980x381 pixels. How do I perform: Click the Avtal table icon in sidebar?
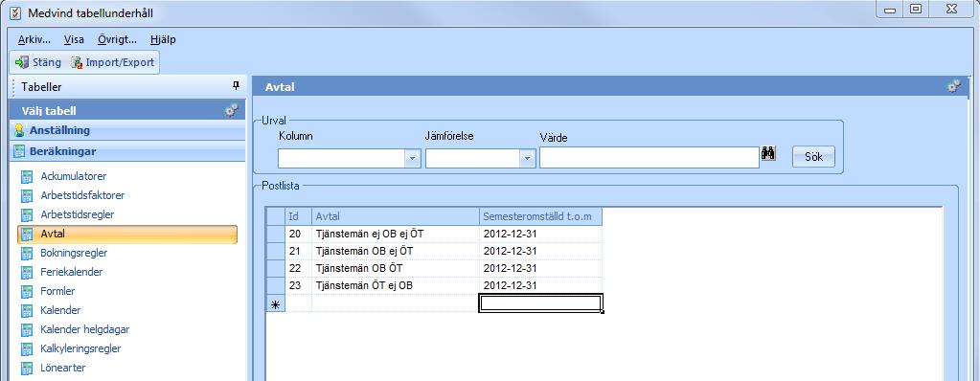pos(27,235)
